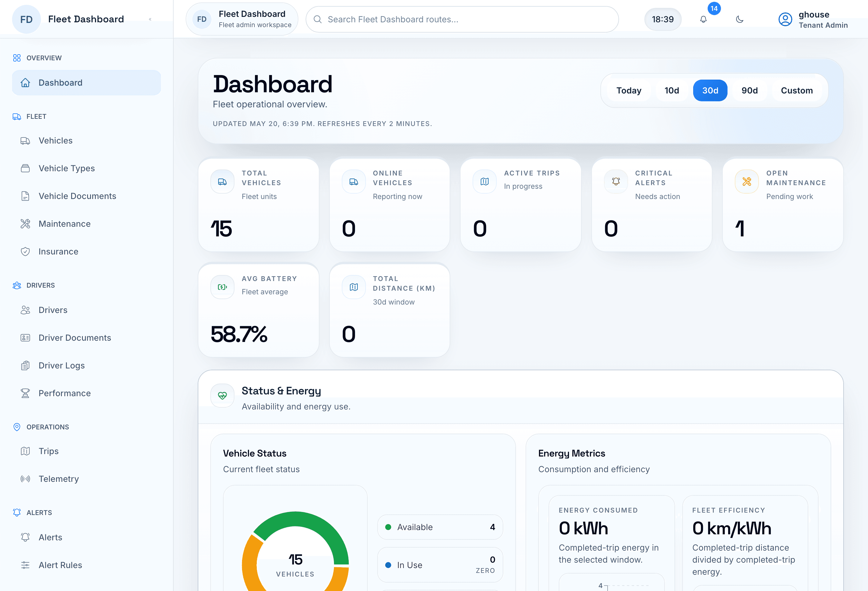Click the Dashboard home icon
868x591 pixels.
point(25,83)
